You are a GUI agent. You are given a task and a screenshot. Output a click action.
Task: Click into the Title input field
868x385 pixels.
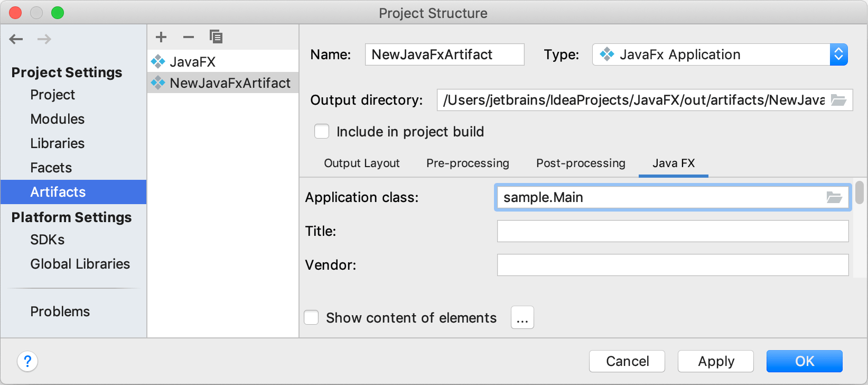tap(673, 231)
